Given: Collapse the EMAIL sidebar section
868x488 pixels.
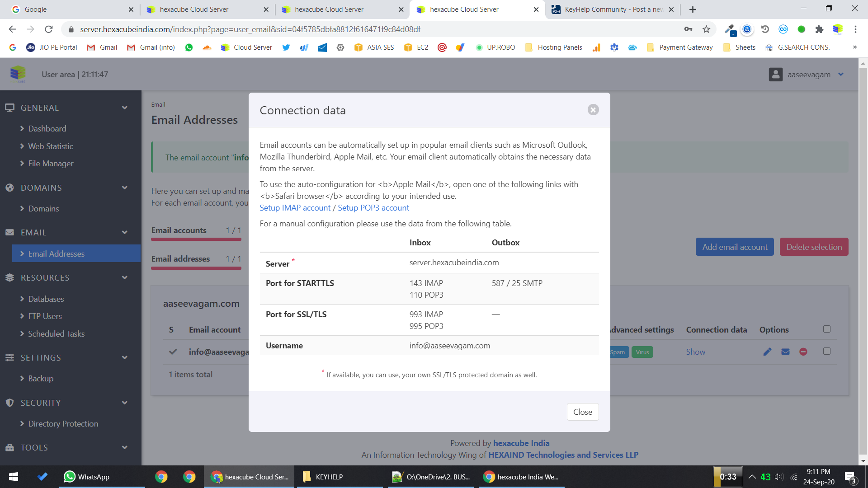Looking at the screenshot, I should (124, 232).
